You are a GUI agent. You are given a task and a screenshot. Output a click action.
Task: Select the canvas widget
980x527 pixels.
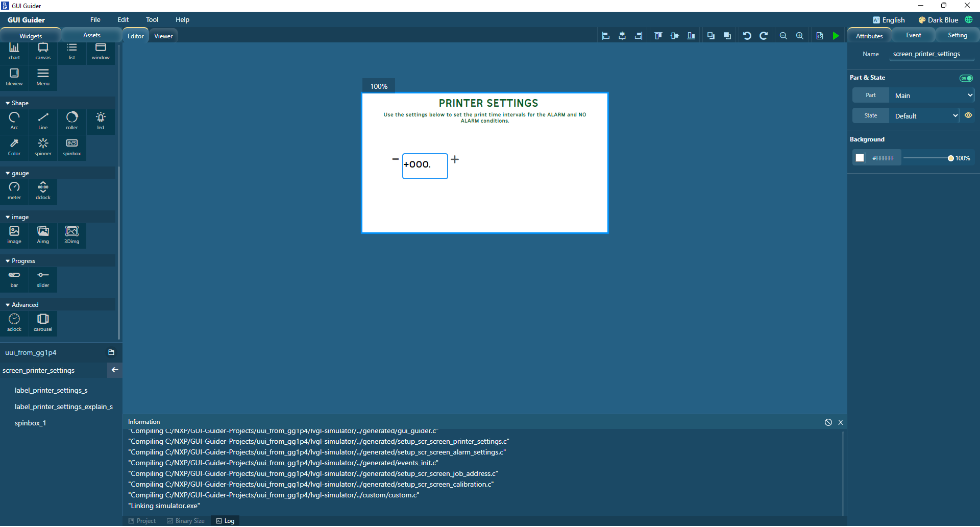tap(43, 52)
